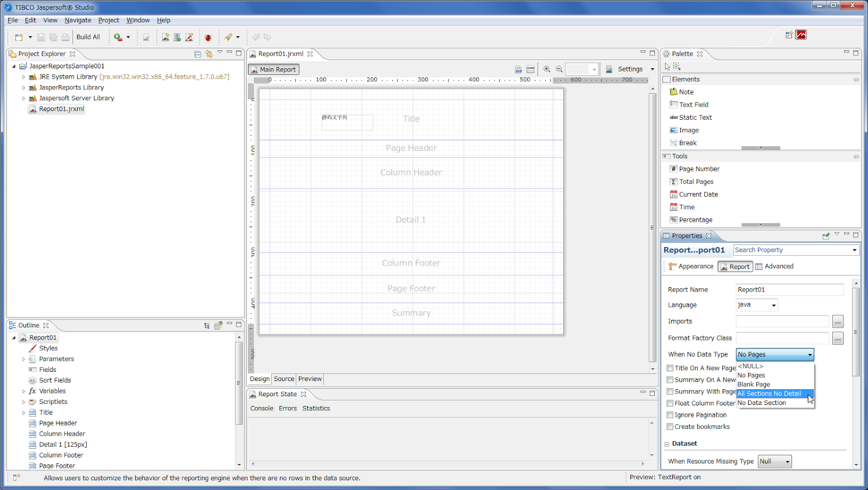Check Summary With Page Header checkbox
The height and width of the screenshot is (490, 868).
point(670,392)
